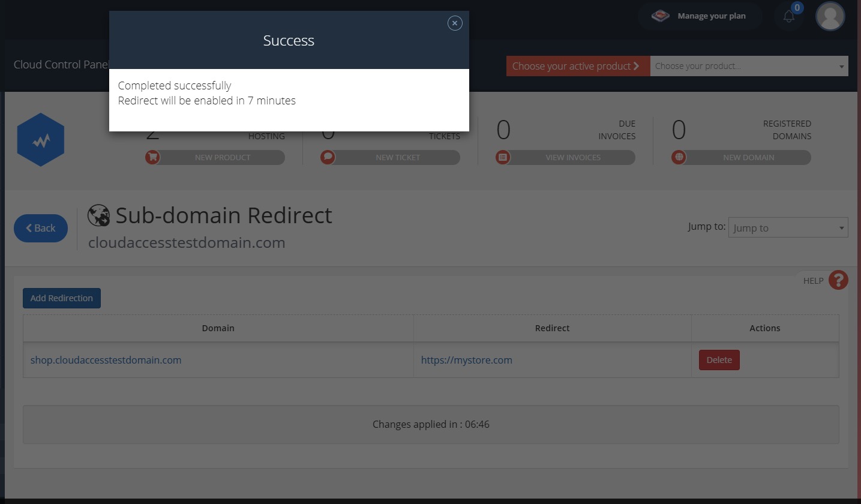Click the blue hexagon logo
861x504 pixels.
coord(41,139)
